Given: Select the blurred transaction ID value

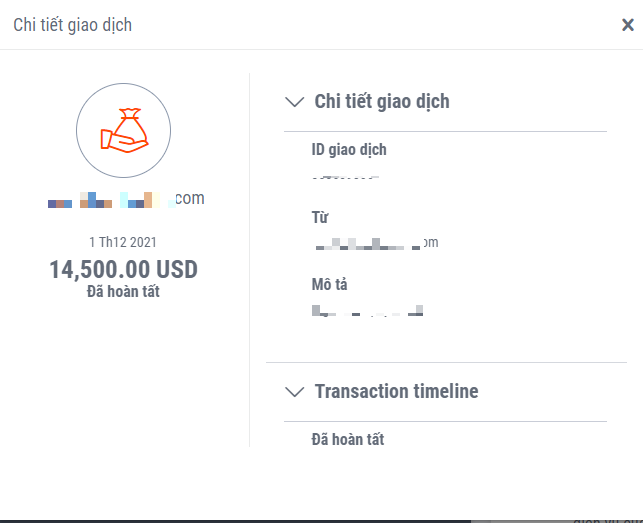Looking at the screenshot, I should [x=346, y=177].
